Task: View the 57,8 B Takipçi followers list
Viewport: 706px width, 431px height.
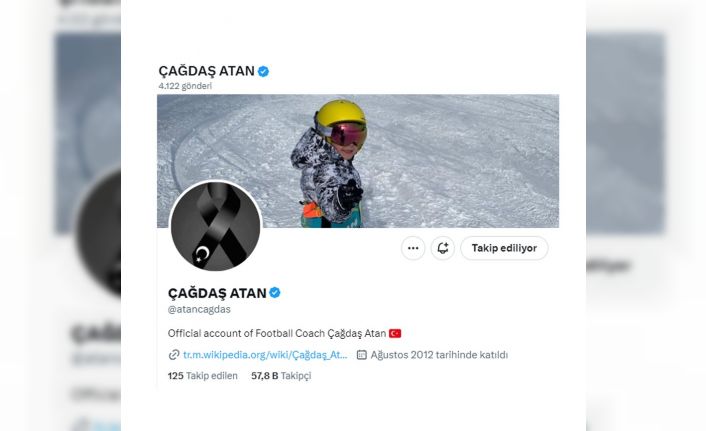Action: click(281, 376)
